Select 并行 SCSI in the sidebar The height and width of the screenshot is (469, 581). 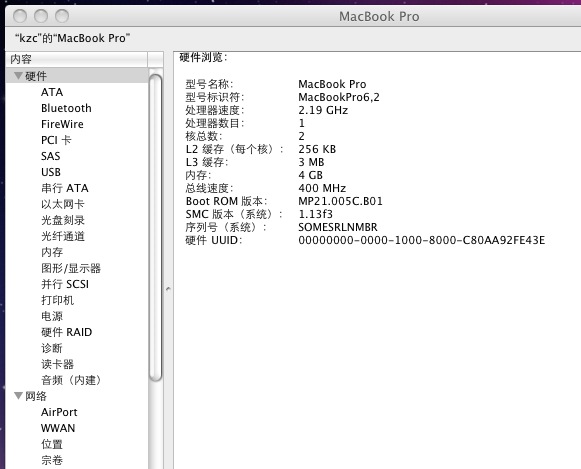pyautogui.click(x=65, y=284)
